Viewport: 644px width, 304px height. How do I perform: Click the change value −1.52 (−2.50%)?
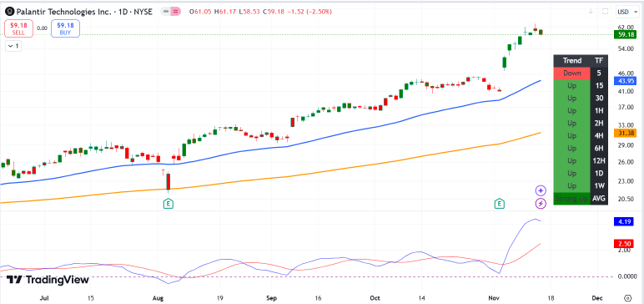pos(310,12)
